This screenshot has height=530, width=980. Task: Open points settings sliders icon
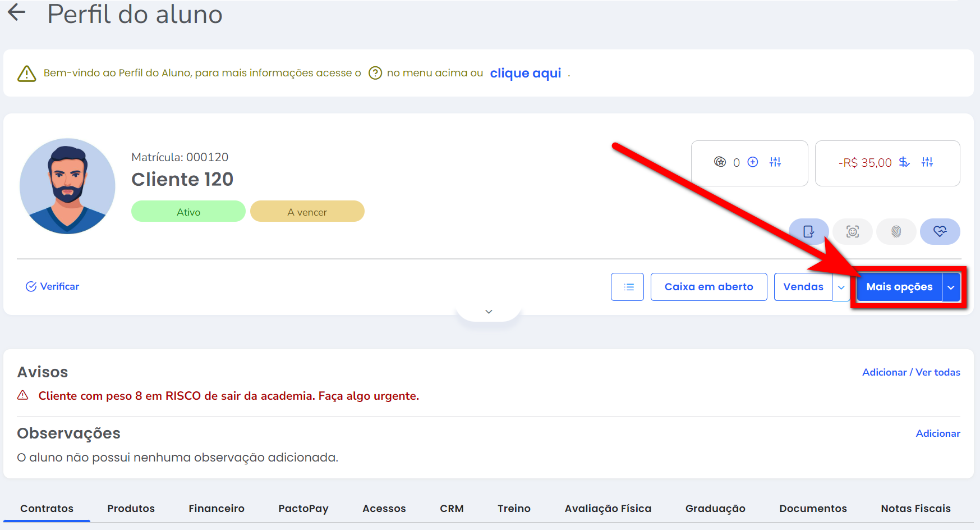pos(775,162)
